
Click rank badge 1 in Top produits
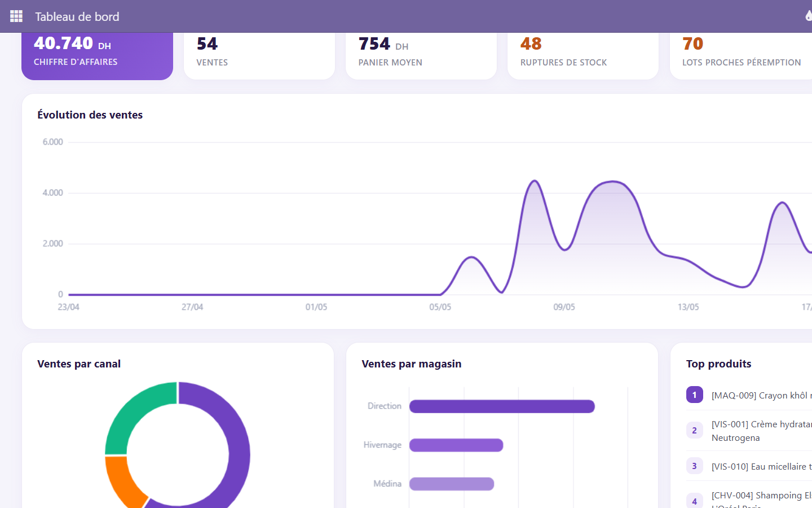(695, 395)
